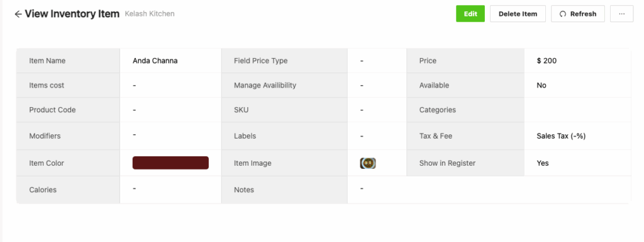
Task: Click the View Inventory Item heading
Action: pyautogui.click(x=72, y=14)
